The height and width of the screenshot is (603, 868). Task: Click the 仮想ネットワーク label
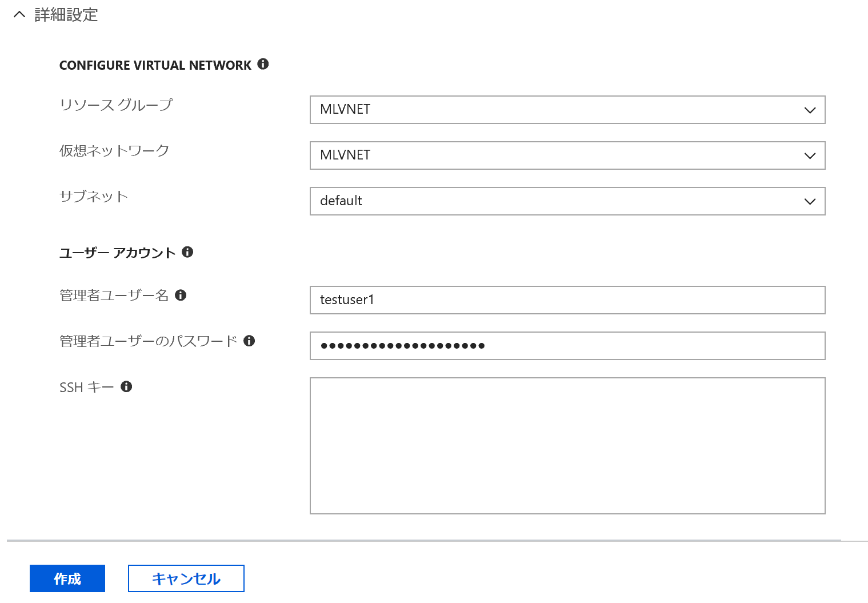pos(114,151)
